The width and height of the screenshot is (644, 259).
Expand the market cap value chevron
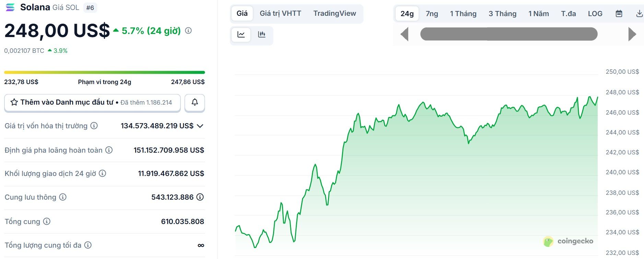point(200,126)
